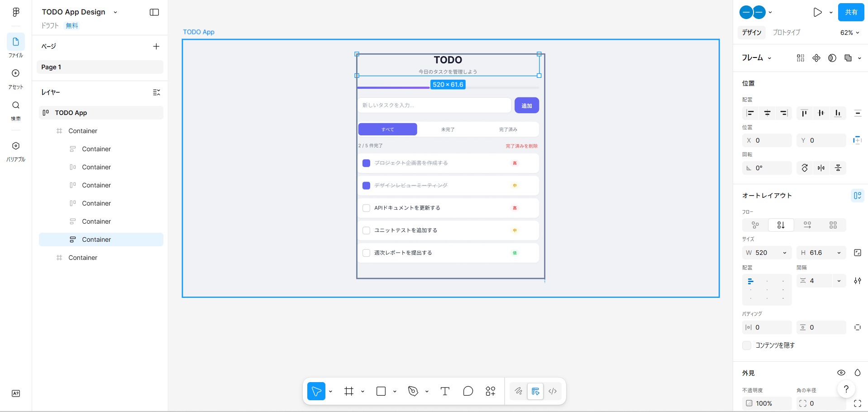Enable the コンテンツを隠す checkbox
This screenshot has width=868, height=412.
click(x=747, y=345)
